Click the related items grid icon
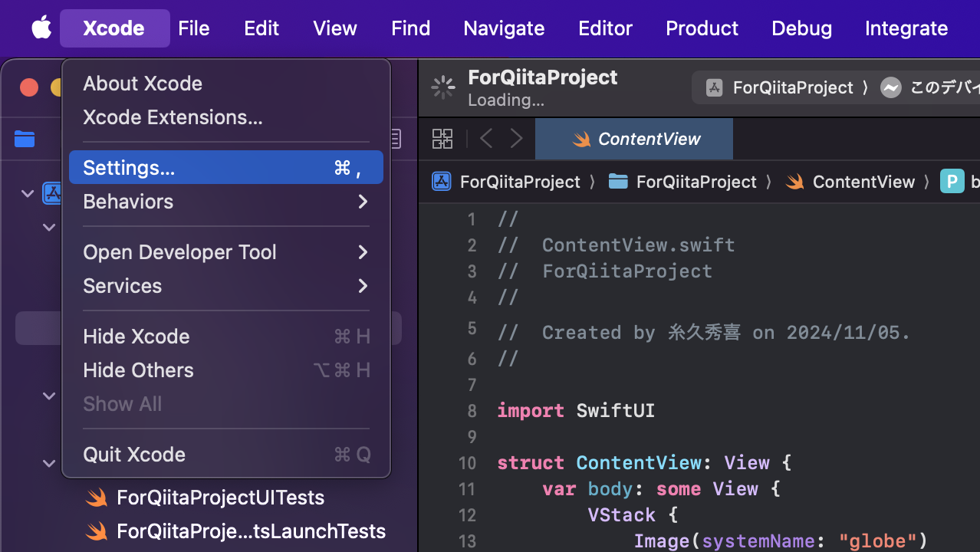 tap(442, 139)
